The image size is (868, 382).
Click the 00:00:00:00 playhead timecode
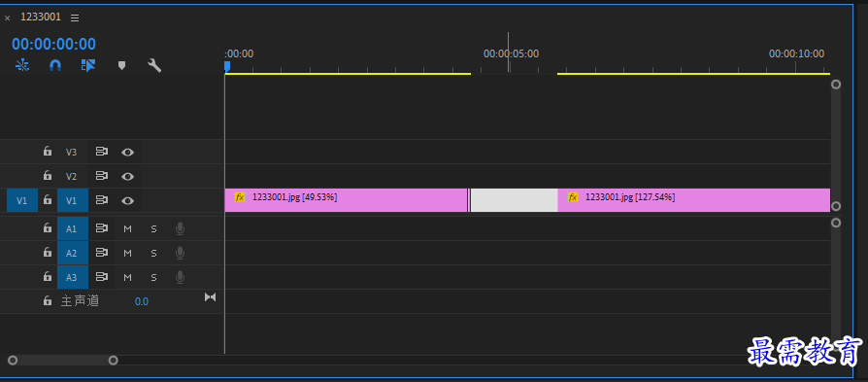point(53,44)
